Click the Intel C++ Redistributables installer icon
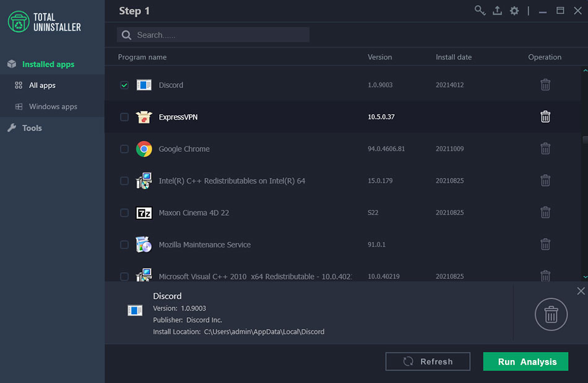The height and width of the screenshot is (383, 588). (144, 180)
